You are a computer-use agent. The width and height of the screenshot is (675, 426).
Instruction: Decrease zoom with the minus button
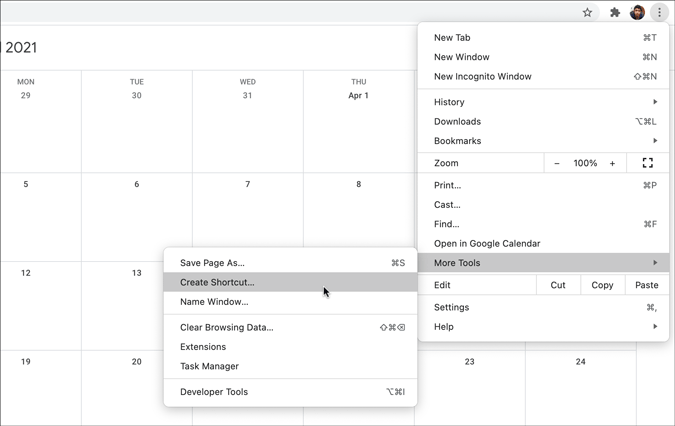click(x=557, y=163)
